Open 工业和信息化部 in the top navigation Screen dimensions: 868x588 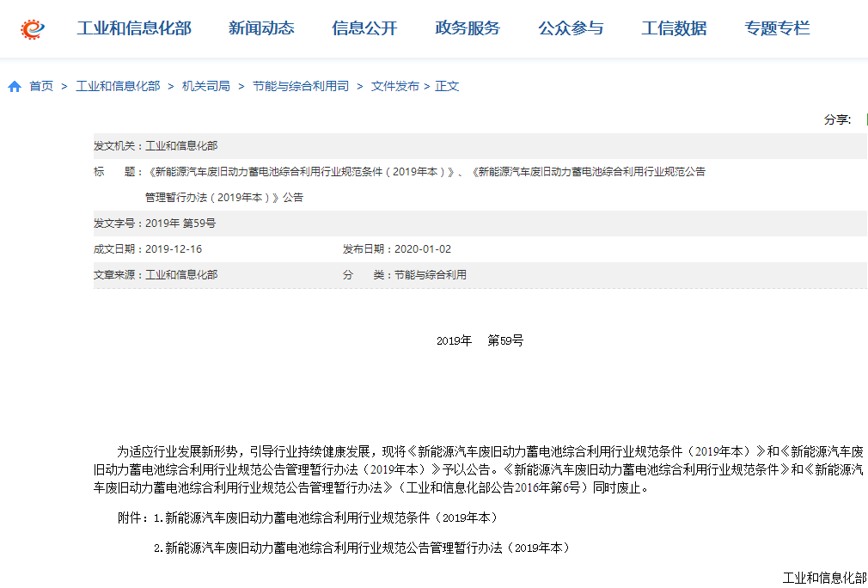point(134,28)
